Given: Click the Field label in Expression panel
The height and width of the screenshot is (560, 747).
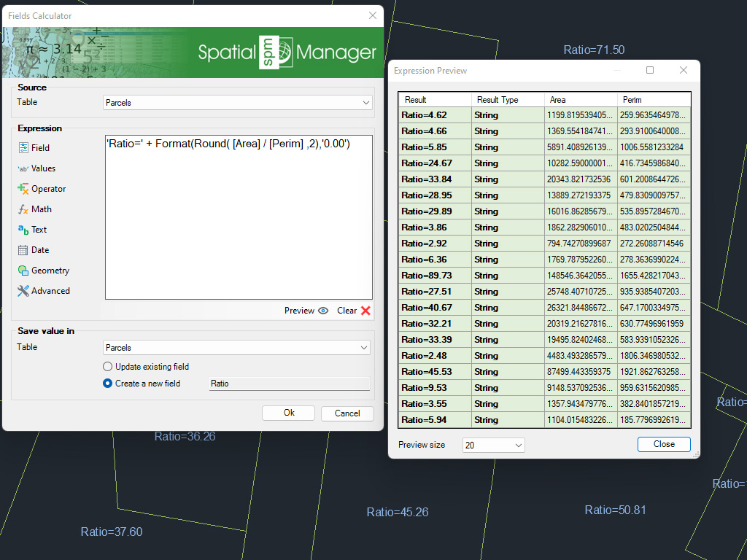Looking at the screenshot, I should (41, 148).
